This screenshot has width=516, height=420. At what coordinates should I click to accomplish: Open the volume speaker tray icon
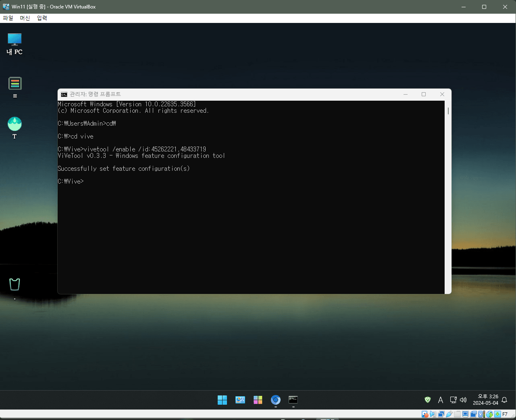tap(463, 400)
